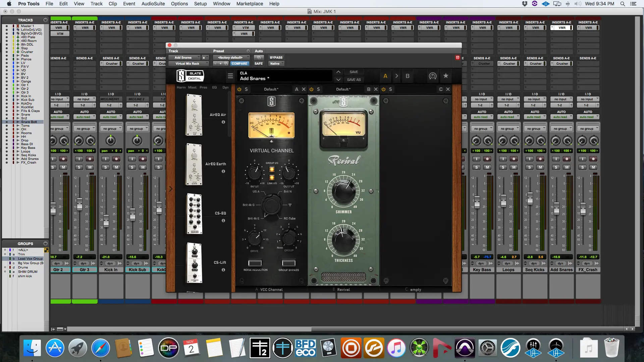
Task: Open the Marketplace menu
Action: 250,4
